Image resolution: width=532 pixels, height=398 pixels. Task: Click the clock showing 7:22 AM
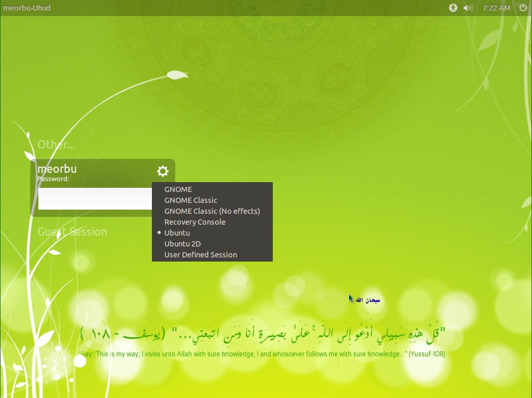tap(496, 8)
